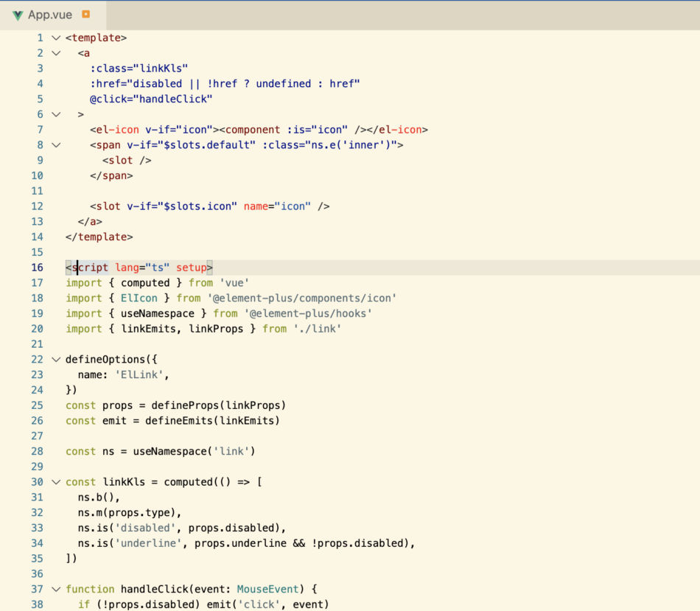700x611 pixels.
Task: Click the MouseEvent type annotation
Action: tap(268, 589)
